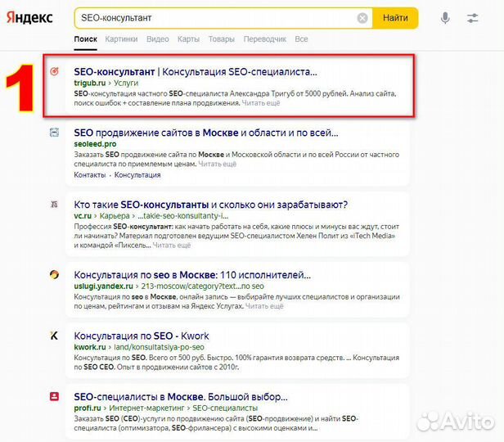This screenshot has height=442, width=504.
Task: Click the SEO-специалисты breadcrumb of profi.ru
Action: (x=225, y=408)
